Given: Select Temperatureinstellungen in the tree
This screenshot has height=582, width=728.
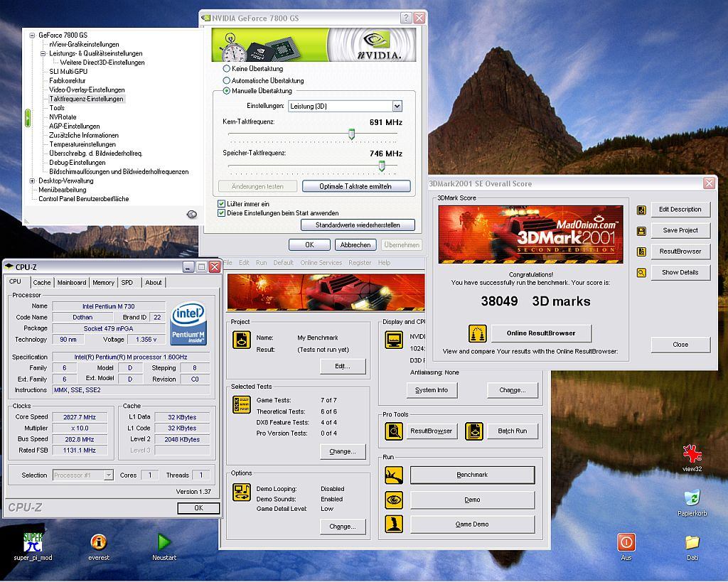Looking at the screenshot, I should pyautogui.click(x=82, y=144).
